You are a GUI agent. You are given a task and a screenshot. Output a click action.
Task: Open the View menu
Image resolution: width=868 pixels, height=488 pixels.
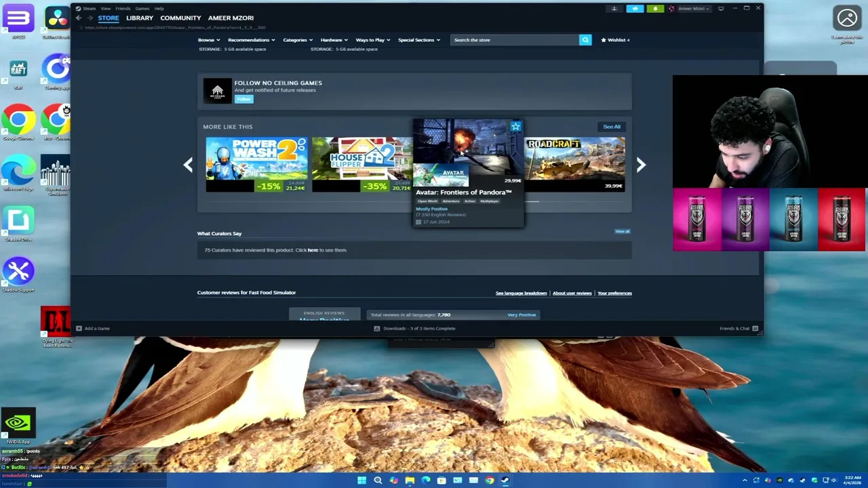tap(106, 9)
